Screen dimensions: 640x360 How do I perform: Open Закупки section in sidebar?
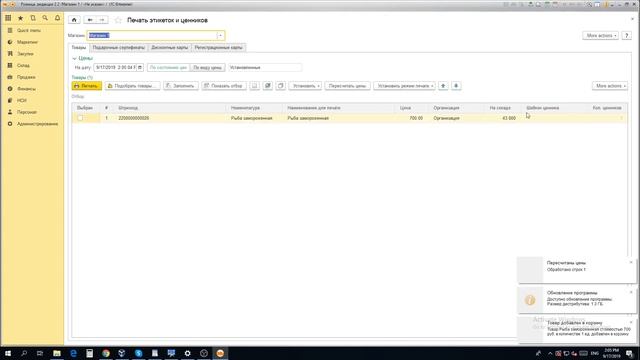click(25, 54)
